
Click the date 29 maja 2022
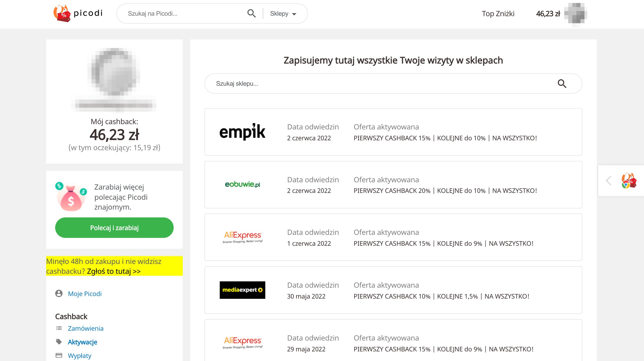(306, 349)
